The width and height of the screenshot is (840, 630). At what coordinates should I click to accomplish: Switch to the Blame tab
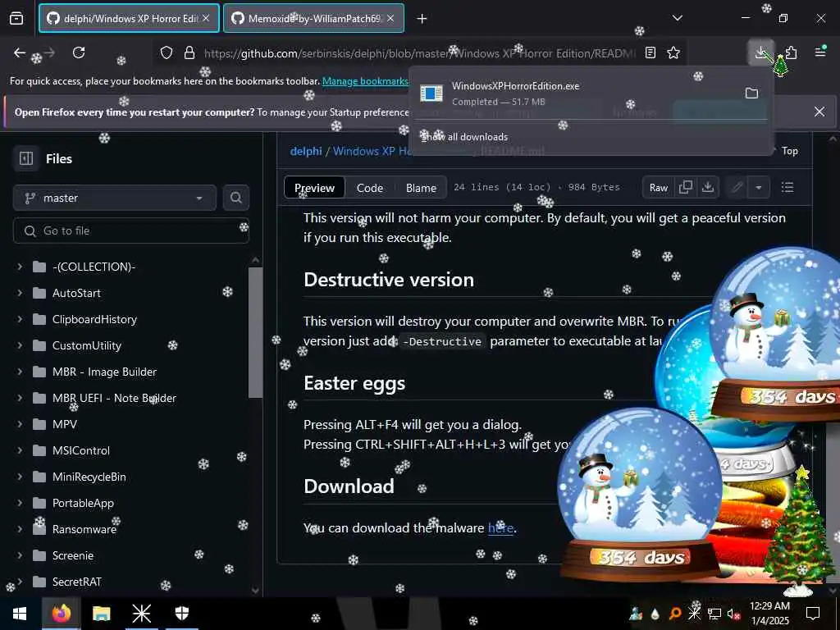coord(421,188)
